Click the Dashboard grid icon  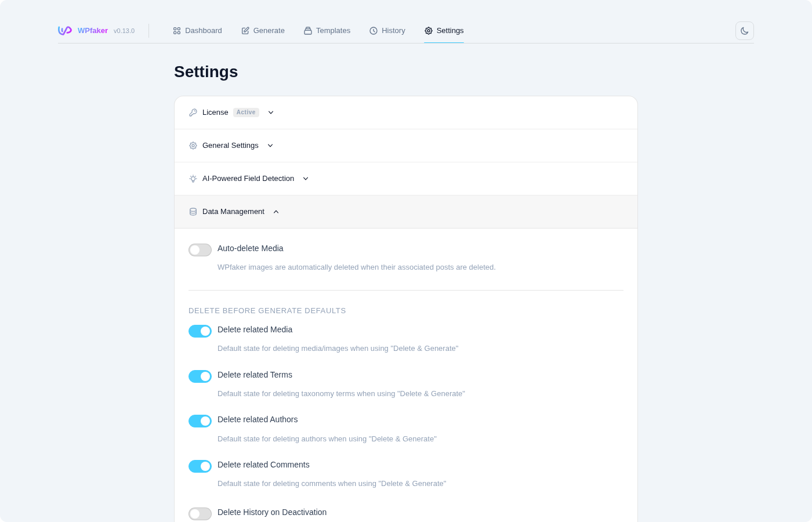pos(176,31)
